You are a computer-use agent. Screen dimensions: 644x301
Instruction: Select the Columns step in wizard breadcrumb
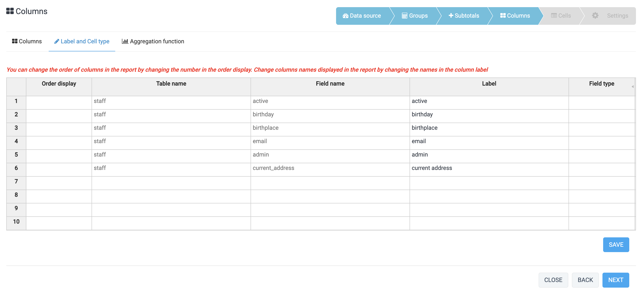515,16
